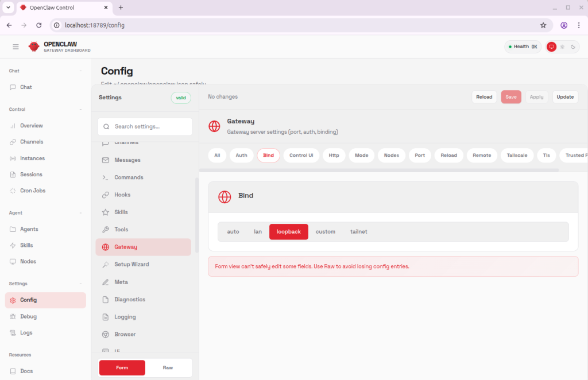Select the lan bind option
588x380 pixels.
point(257,231)
